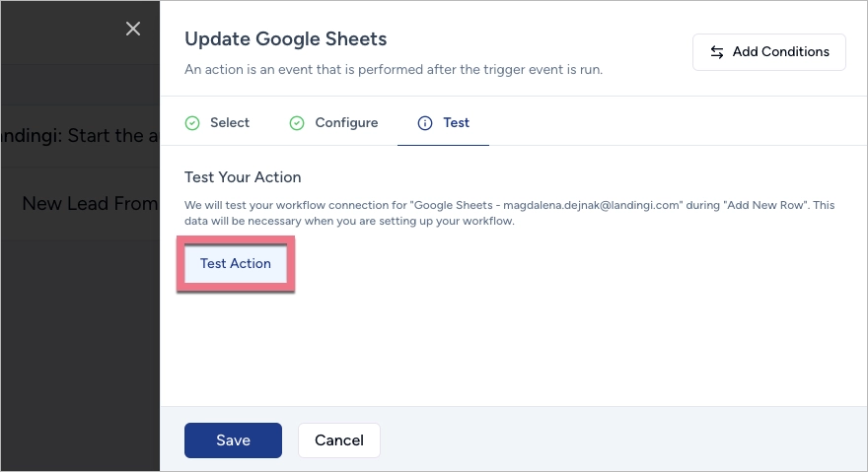Click the info circle icon beside Test
Image resolution: width=868 pixels, height=472 pixels.
point(425,123)
